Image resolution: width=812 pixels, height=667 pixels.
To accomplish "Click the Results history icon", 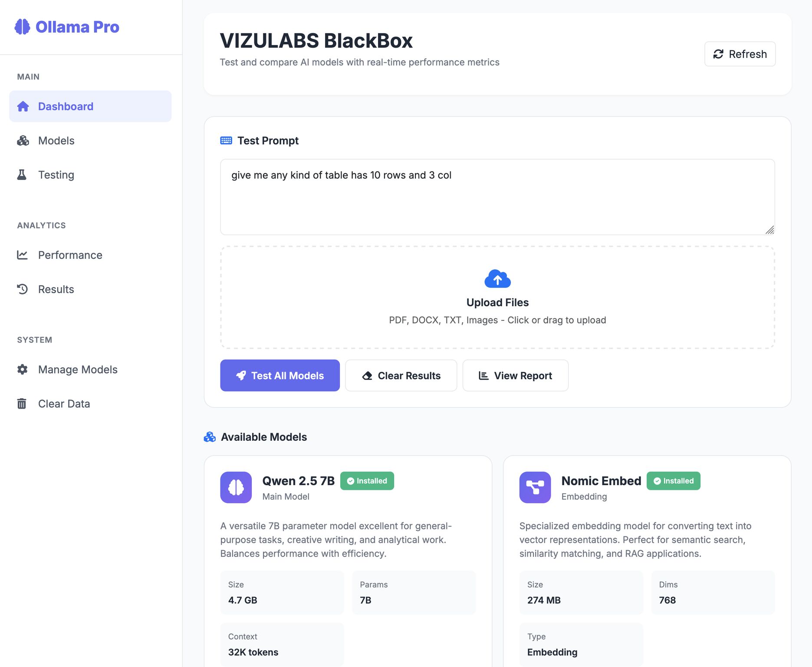I will tap(23, 289).
